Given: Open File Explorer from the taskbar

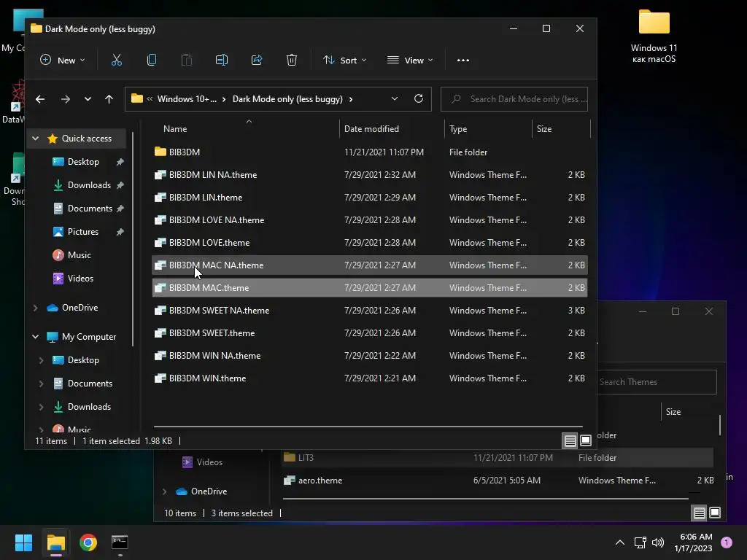Looking at the screenshot, I should click(x=55, y=542).
